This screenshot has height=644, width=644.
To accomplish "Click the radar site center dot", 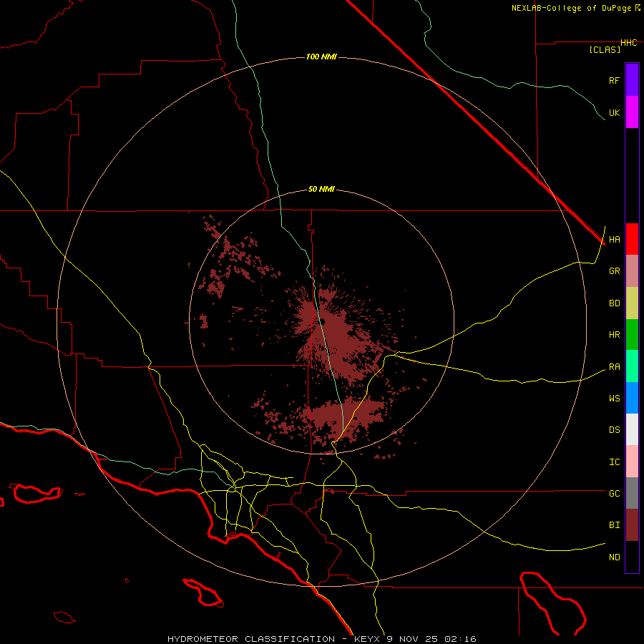I will (322, 321).
